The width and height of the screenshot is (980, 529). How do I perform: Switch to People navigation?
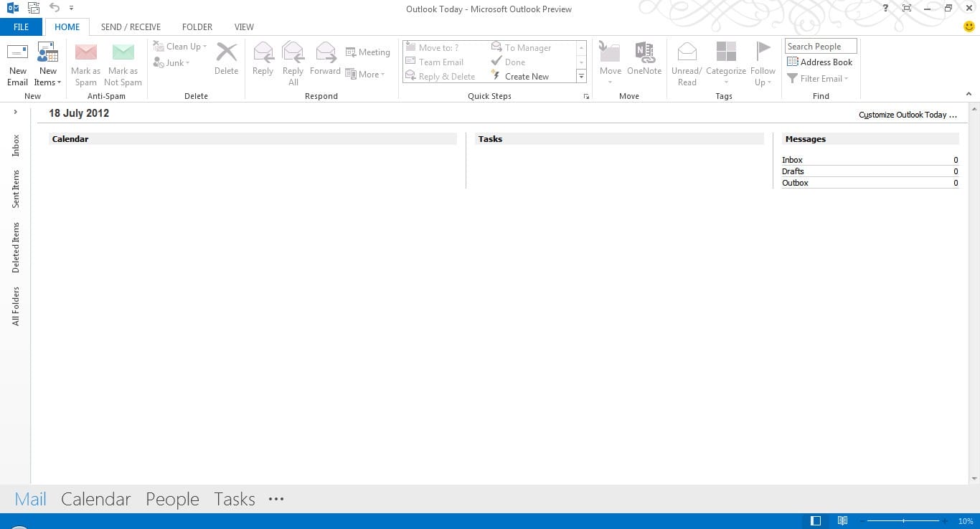point(172,499)
